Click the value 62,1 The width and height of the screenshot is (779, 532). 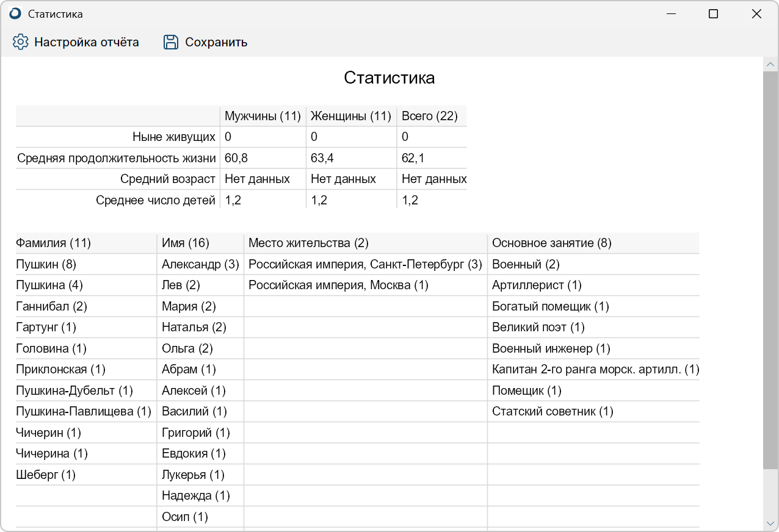point(413,158)
